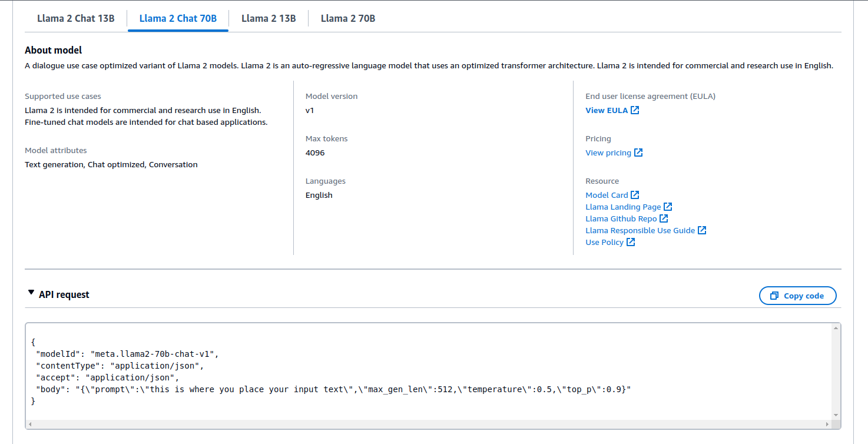Select the Llama 2 13B tab

(x=269, y=18)
